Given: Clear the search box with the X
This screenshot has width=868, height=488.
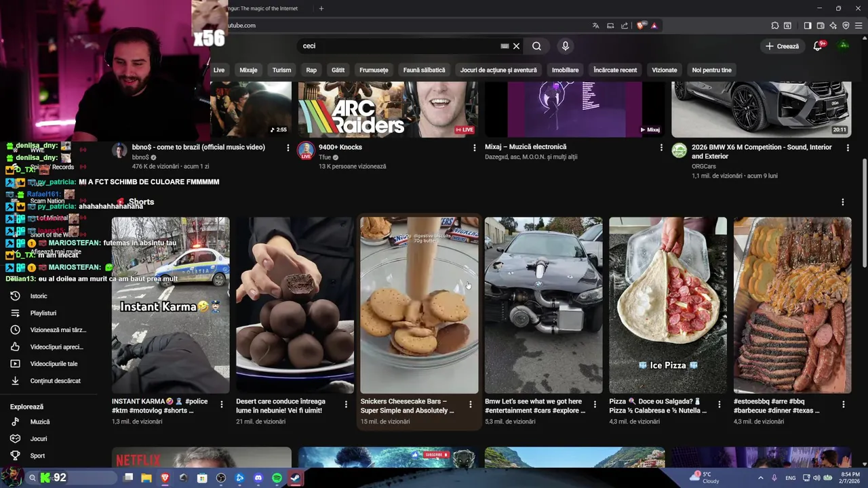Looking at the screenshot, I should 516,46.
